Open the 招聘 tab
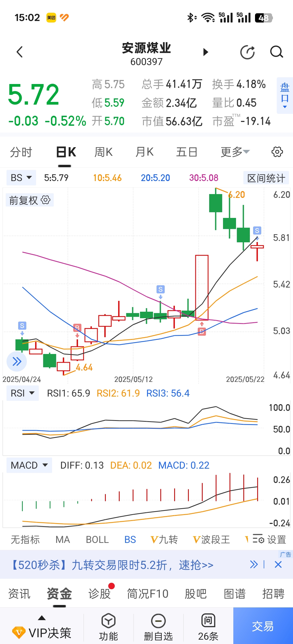 [x=273, y=594]
